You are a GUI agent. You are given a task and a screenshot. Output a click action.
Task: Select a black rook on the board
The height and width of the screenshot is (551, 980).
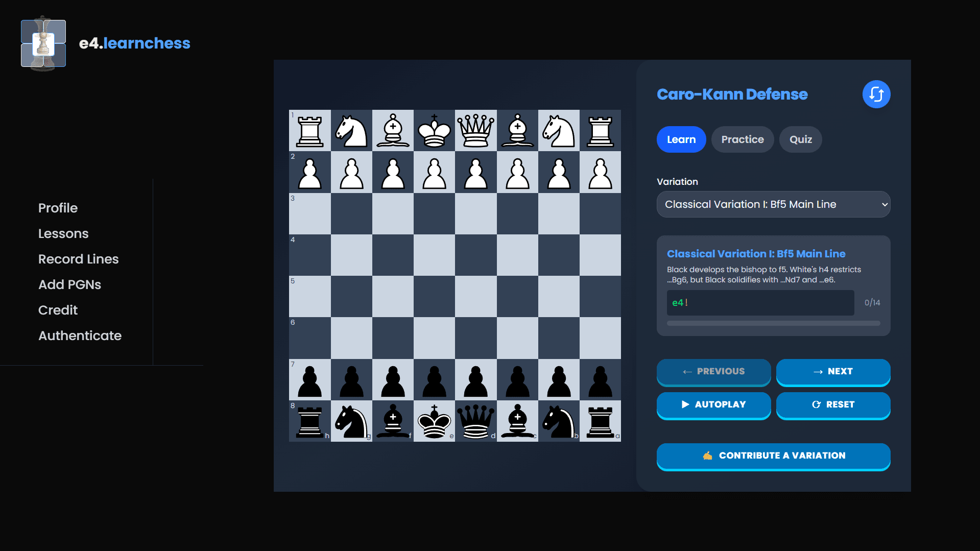309,421
